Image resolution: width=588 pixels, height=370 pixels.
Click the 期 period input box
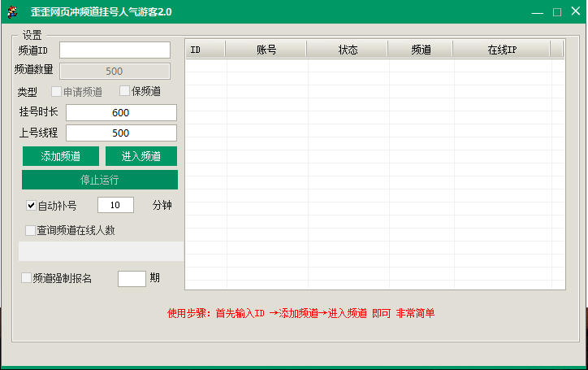(132, 279)
